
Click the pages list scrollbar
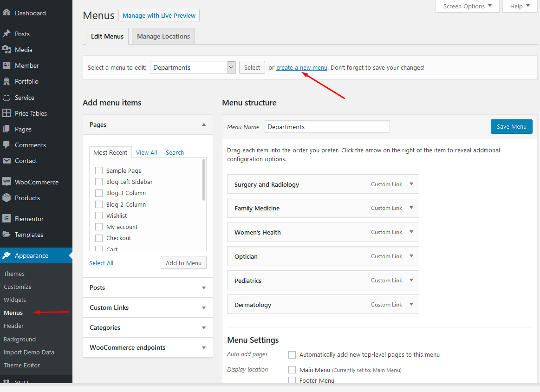(x=204, y=180)
